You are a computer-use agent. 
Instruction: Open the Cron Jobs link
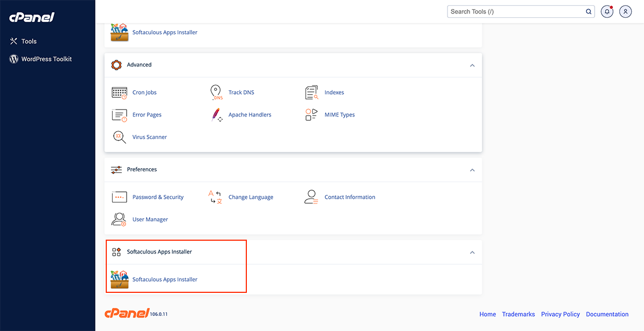pos(144,92)
